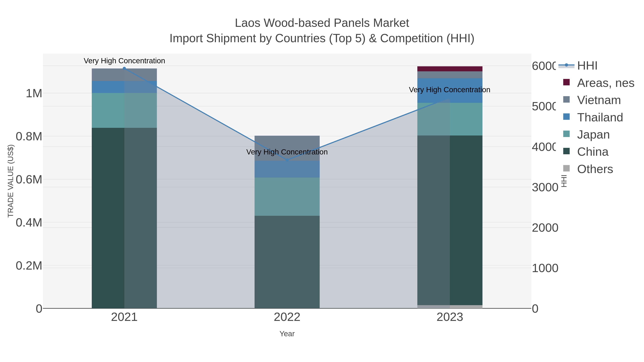Viewport: 644px width, 362px height.
Task: Click the 'Very High Concentration' annotation above 2021
Action: tap(124, 61)
